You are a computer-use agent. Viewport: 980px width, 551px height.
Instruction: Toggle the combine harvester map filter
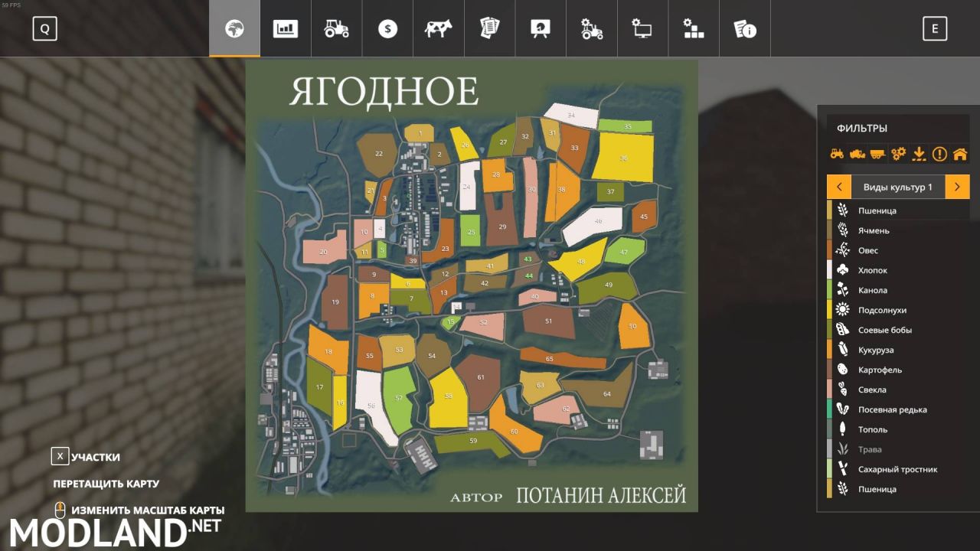click(x=857, y=154)
